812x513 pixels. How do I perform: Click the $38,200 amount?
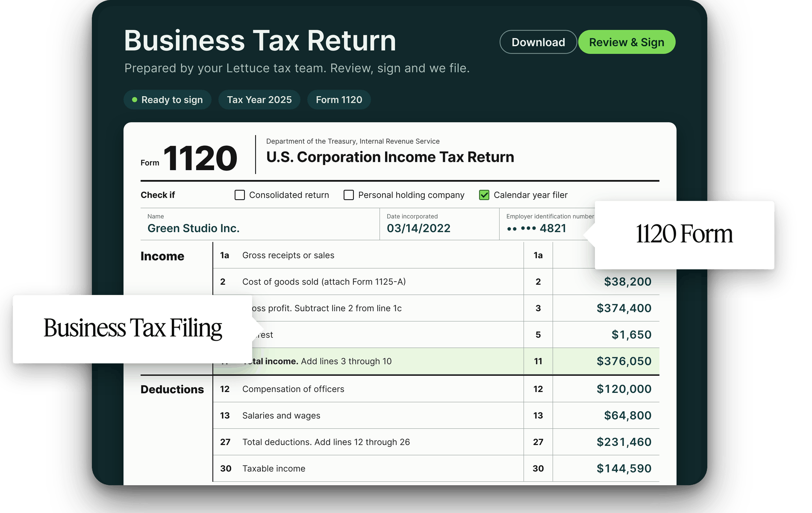pyautogui.click(x=627, y=282)
